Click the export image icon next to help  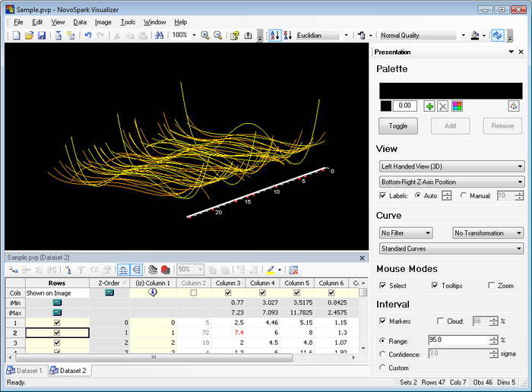pyautogui.click(x=248, y=35)
